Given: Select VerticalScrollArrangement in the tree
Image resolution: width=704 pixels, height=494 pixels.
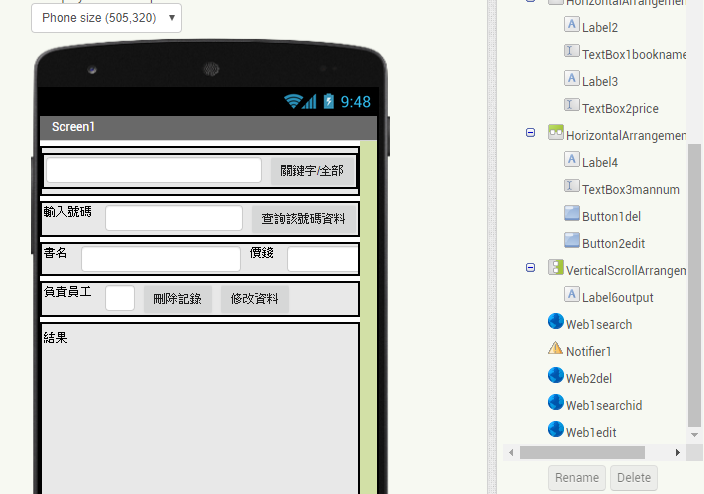Looking at the screenshot, I should point(626,271).
